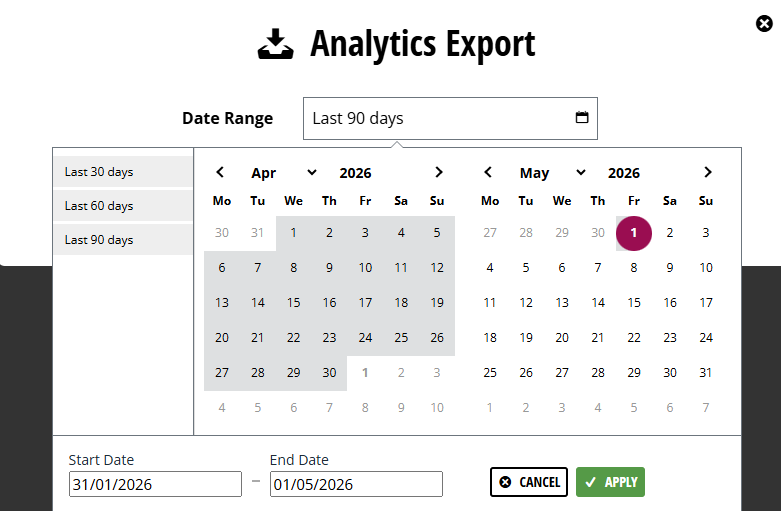Select the Last 60 days preset
This screenshot has height=511, width=781.
click(x=123, y=206)
